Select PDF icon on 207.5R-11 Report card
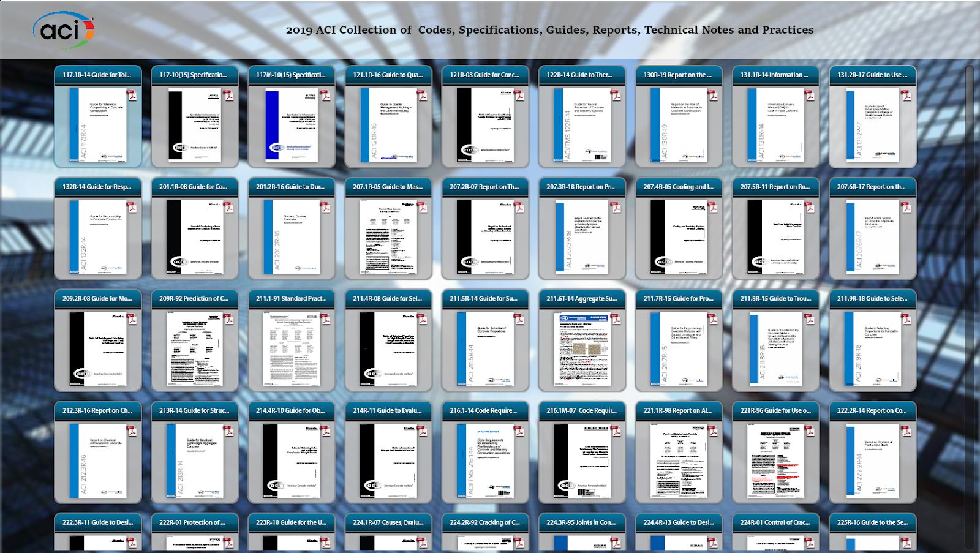 coord(810,207)
